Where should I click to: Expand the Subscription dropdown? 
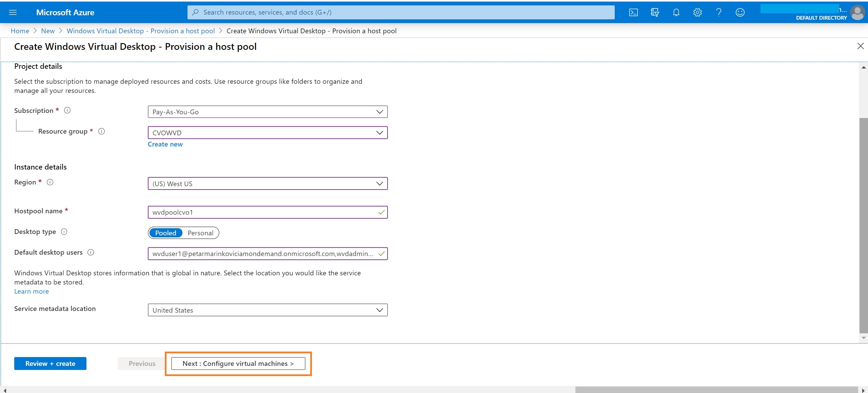[x=268, y=112]
